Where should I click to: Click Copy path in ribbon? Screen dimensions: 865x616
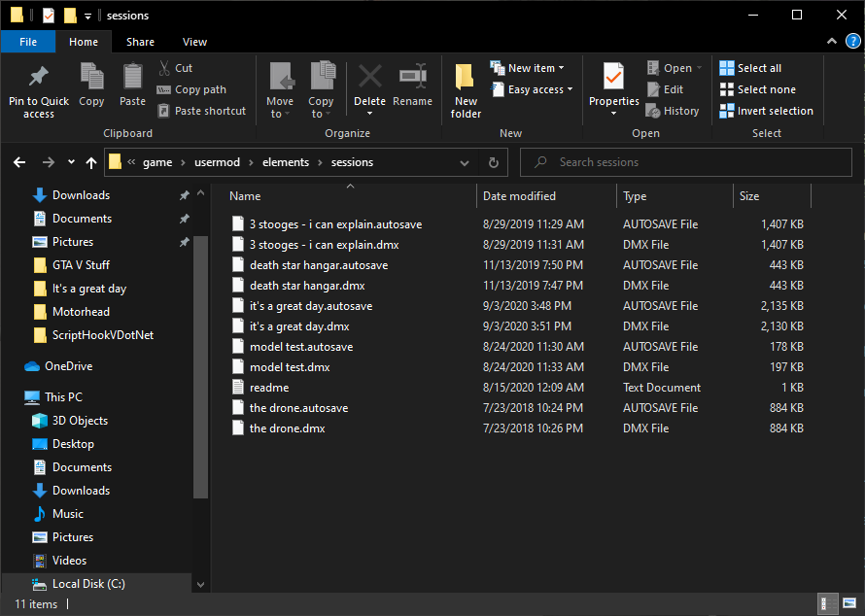click(192, 89)
